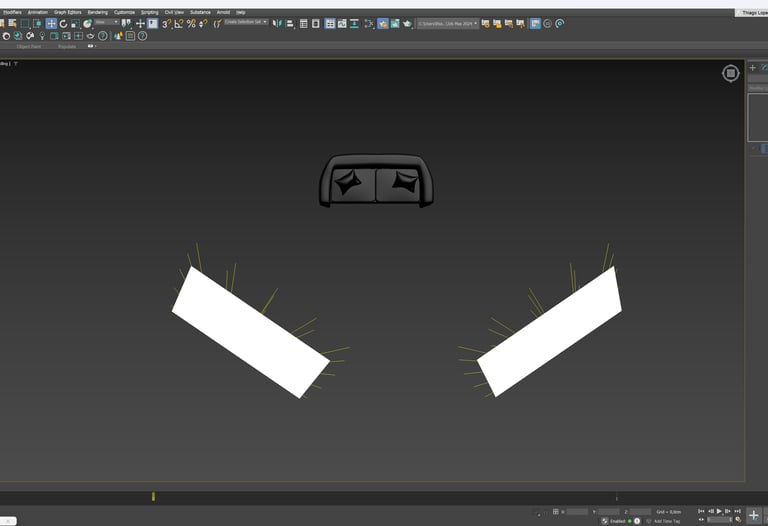Click the window/crossing selection icon
The width and height of the screenshot is (768, 526).
point(37,24)
